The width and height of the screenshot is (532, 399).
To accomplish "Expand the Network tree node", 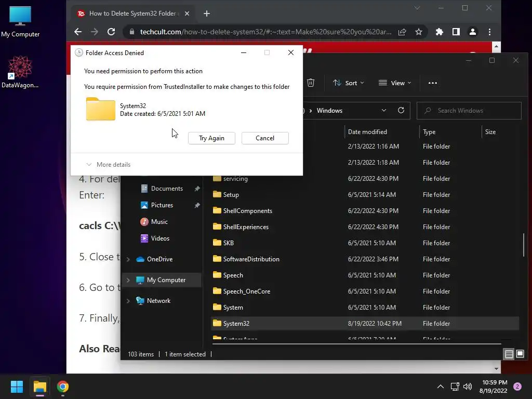I will 128,301.
